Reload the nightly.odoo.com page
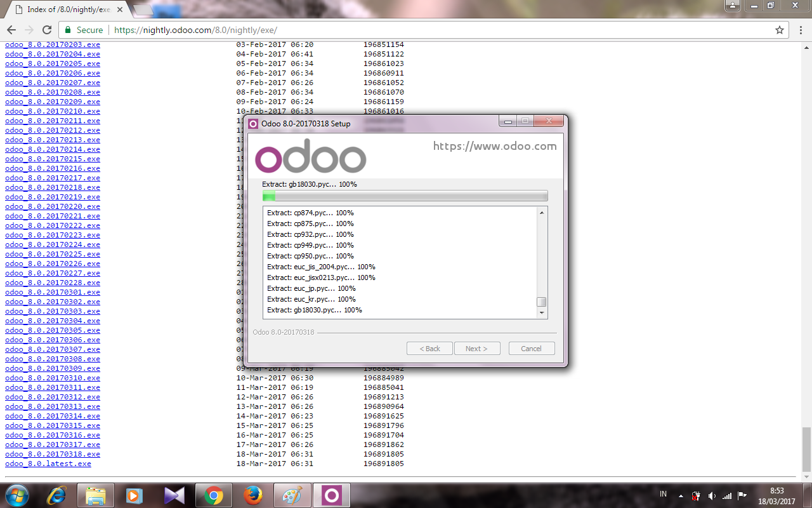This screenshot has width=812, height=508. 46,30
